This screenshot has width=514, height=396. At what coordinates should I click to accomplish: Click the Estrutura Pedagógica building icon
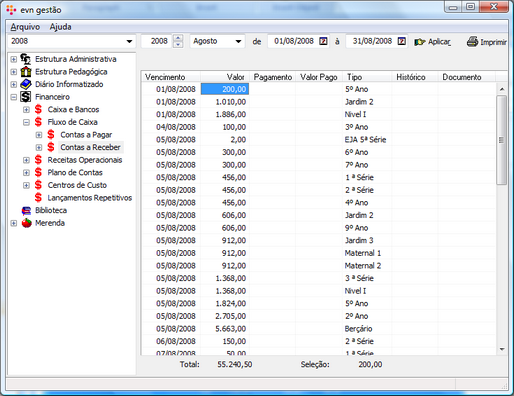[x=26, y=72]
